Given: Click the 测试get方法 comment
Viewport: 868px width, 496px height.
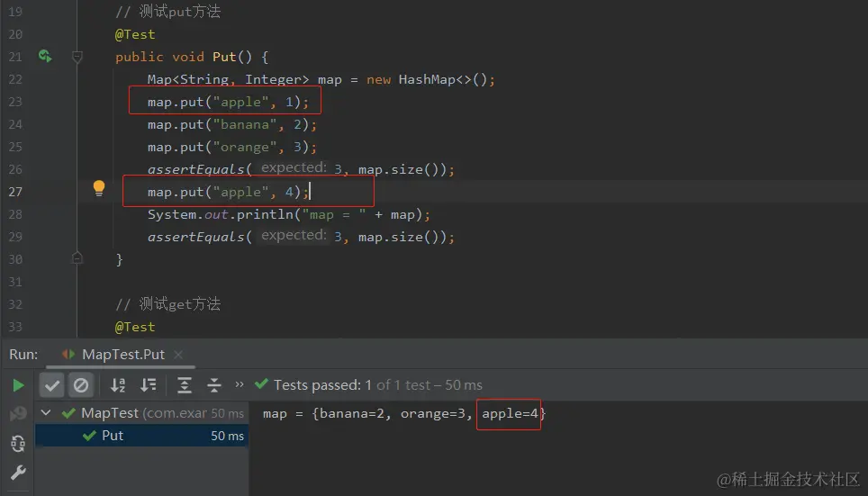Looking at the screenshot, I should (167, 304).
